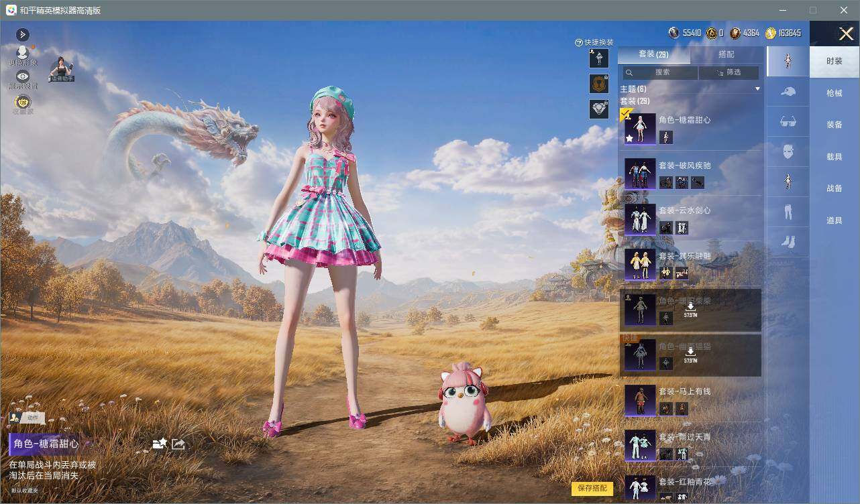The height and width of the screenshot is (504, 860).
Task: Open the 语音助手 voice assistant
Action: coord(62,69)
